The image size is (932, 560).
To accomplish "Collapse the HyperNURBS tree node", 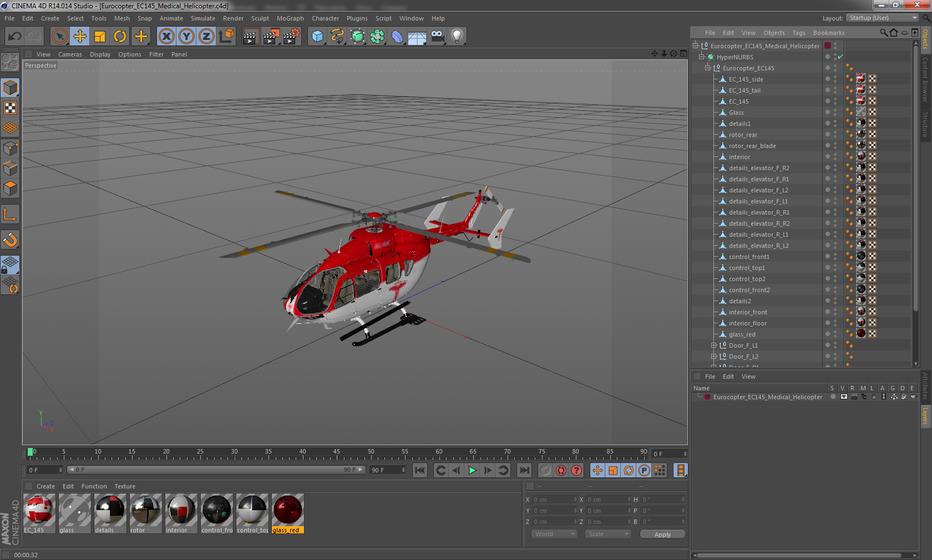I will pyautogui.click(x=702, y=57).
